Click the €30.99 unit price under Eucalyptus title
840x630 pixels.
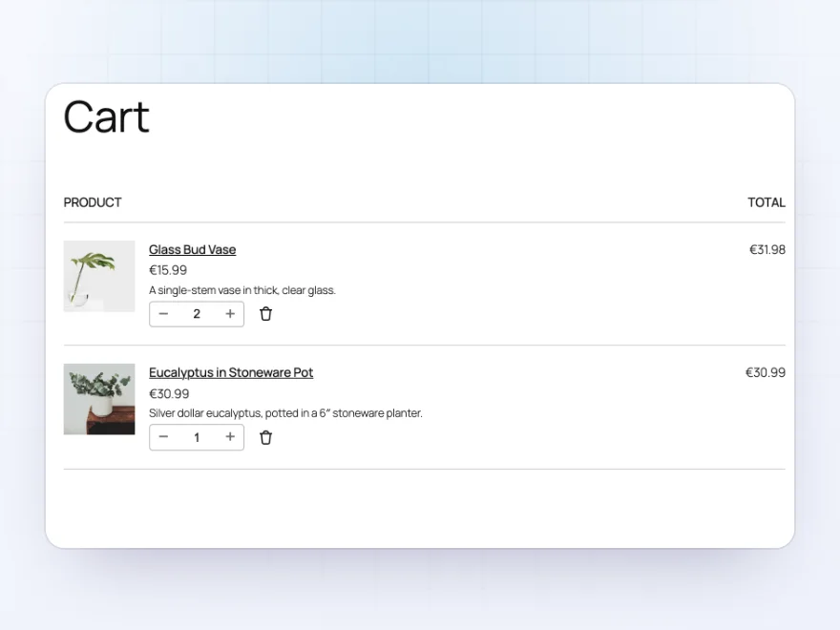pos(169,393)
